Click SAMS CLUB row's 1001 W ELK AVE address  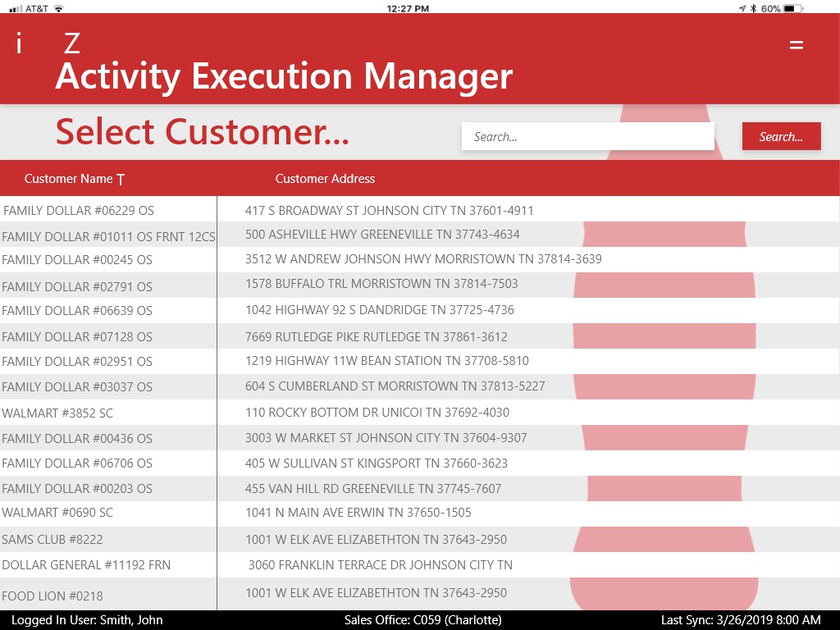click(376, 540)
